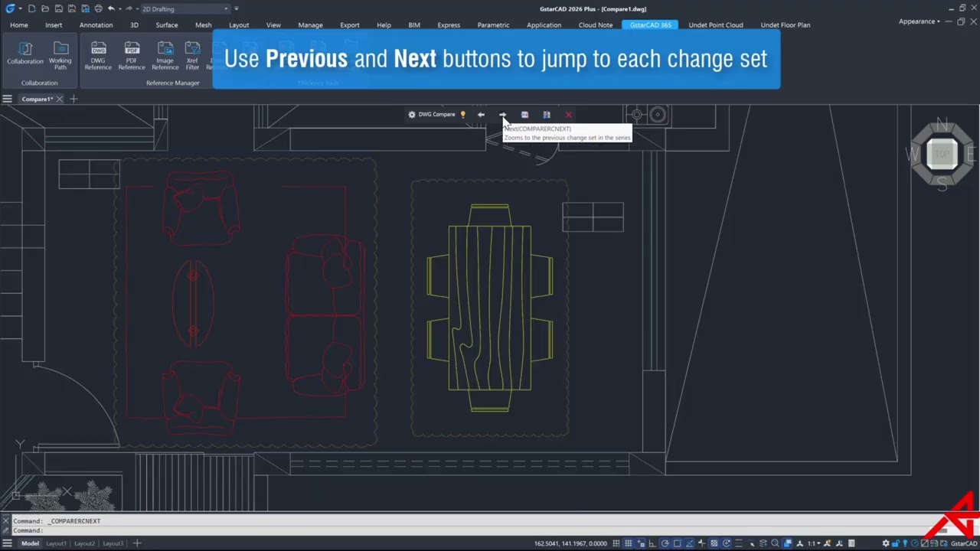
Task: Select the Undet Point Cloud tab
Action: click(x=716, y=25)
